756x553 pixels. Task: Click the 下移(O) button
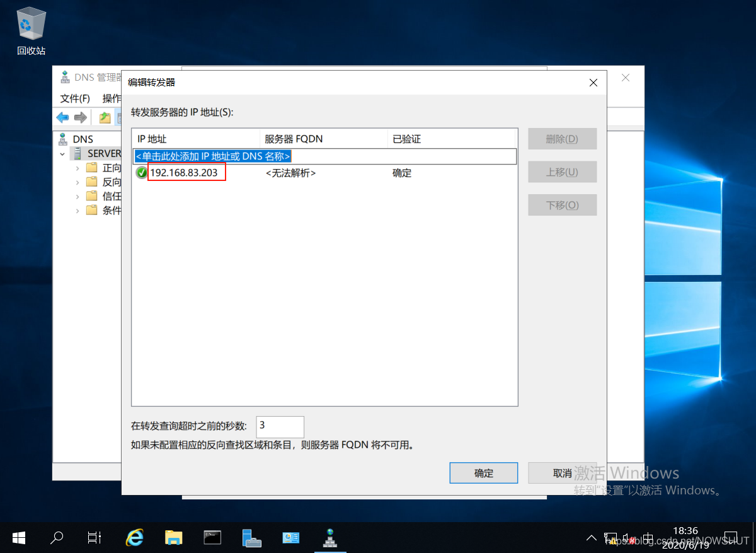(x=562, y=205)
